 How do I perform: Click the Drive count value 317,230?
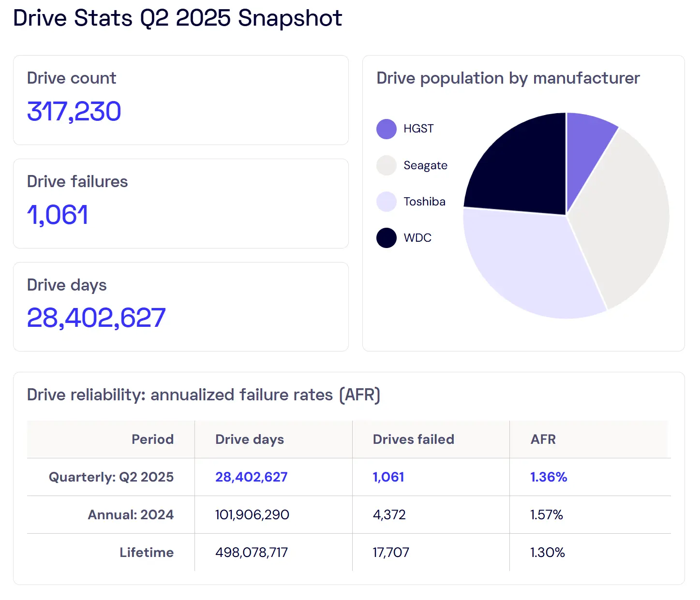point(74,112)
